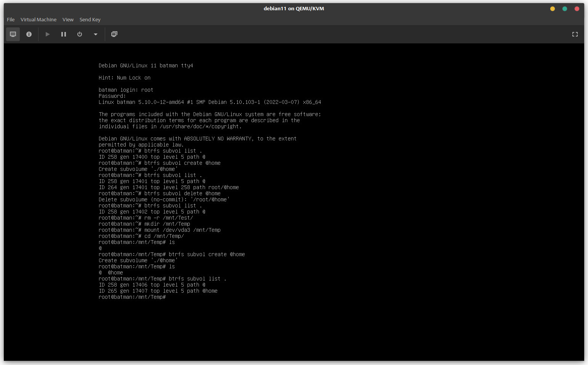Click the 'ID 265 gen 17407' output line
The width and height of the screenshot is (588, 365).
coord(158,291)
